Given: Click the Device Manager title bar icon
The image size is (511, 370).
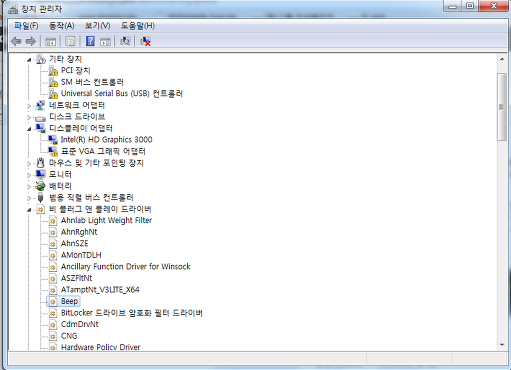Looking at the screenshot, I should [13, 9].
